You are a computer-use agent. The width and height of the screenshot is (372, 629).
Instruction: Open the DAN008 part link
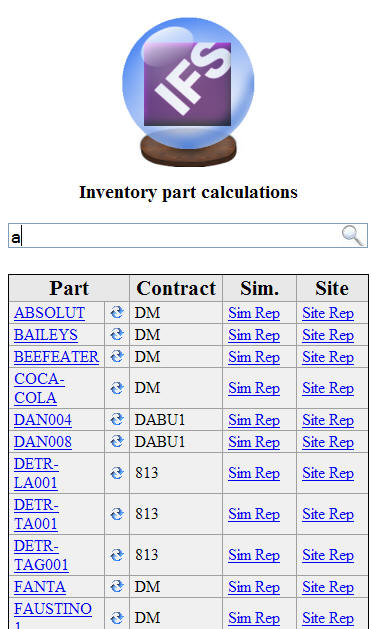[43, 442]
